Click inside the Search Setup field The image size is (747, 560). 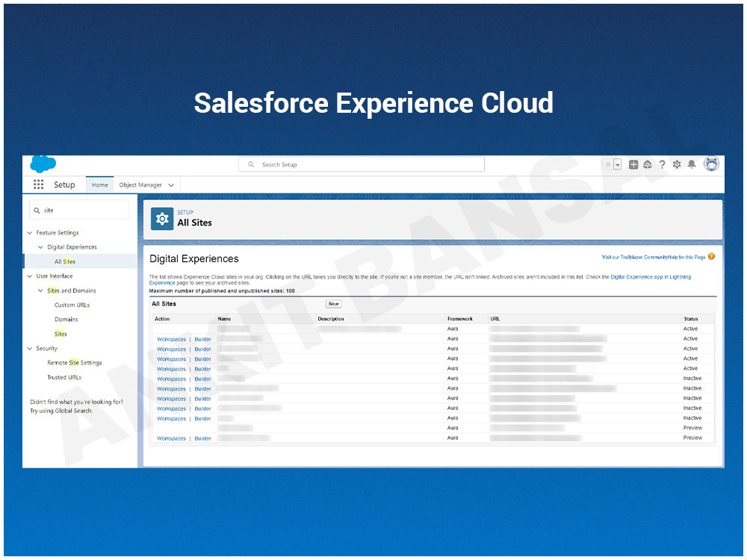(x=361, y=164)
